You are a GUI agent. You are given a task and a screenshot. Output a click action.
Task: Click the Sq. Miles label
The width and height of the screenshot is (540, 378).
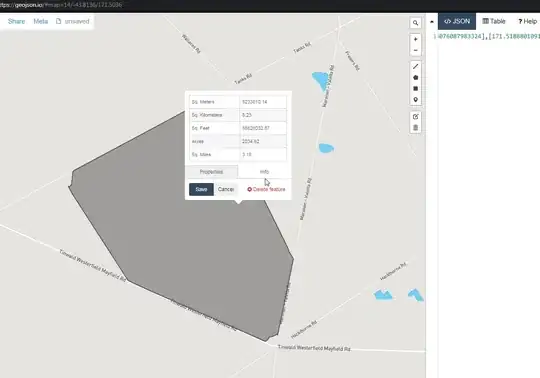click(x=201, y=155)
